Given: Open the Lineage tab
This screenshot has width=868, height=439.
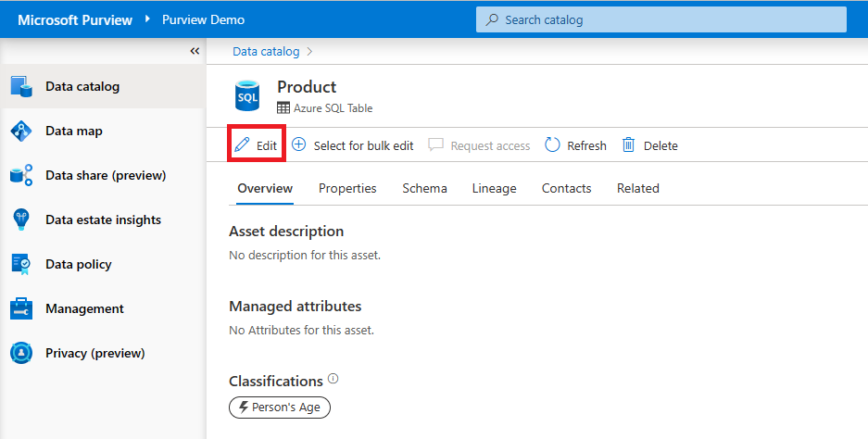Looking at the screenshot, I should (x=494, y=188).
